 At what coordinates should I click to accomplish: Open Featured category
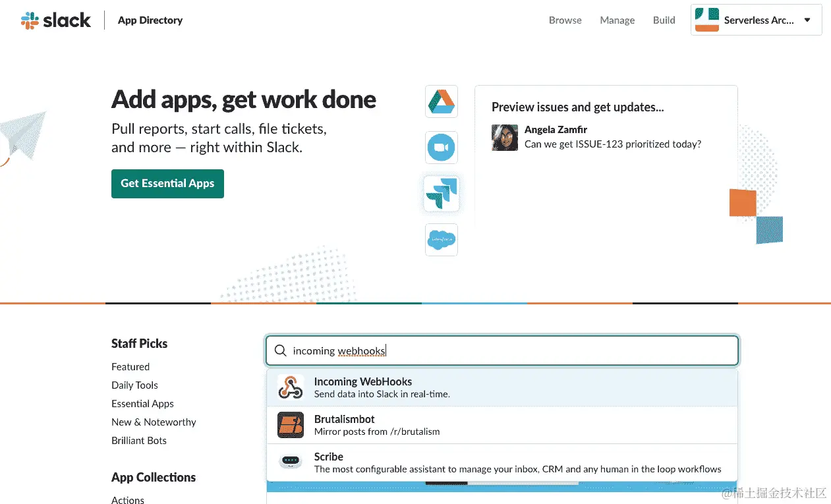[130, 367]
